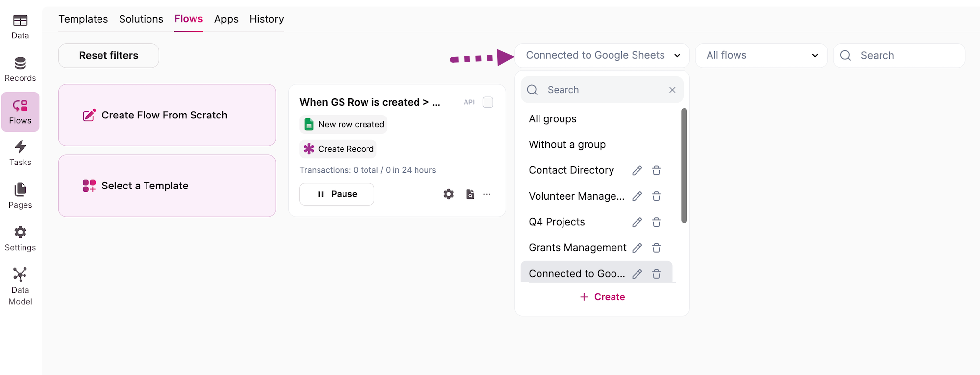Image resolution: width=980 pixels, height=375 pixels.
Task: Open flow settings gear icon
Action: [x=449, y=194]
